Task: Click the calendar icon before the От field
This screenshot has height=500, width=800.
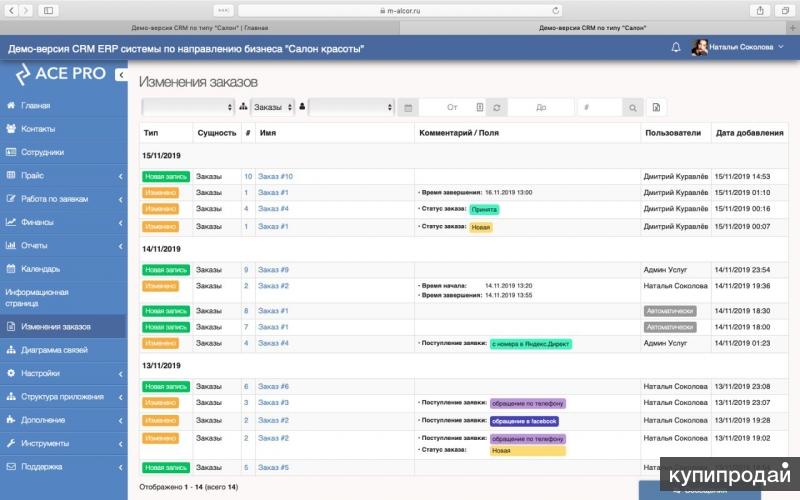Action: click(408, 107)
